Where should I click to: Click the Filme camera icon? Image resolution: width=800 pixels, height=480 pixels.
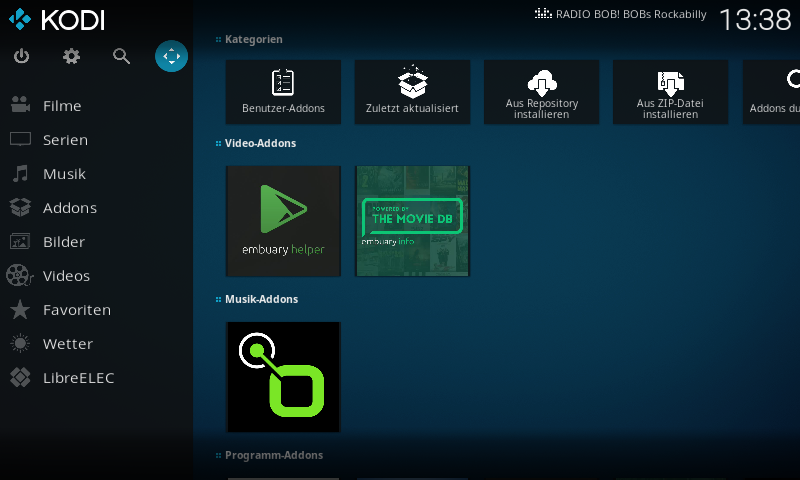(20, 105)
